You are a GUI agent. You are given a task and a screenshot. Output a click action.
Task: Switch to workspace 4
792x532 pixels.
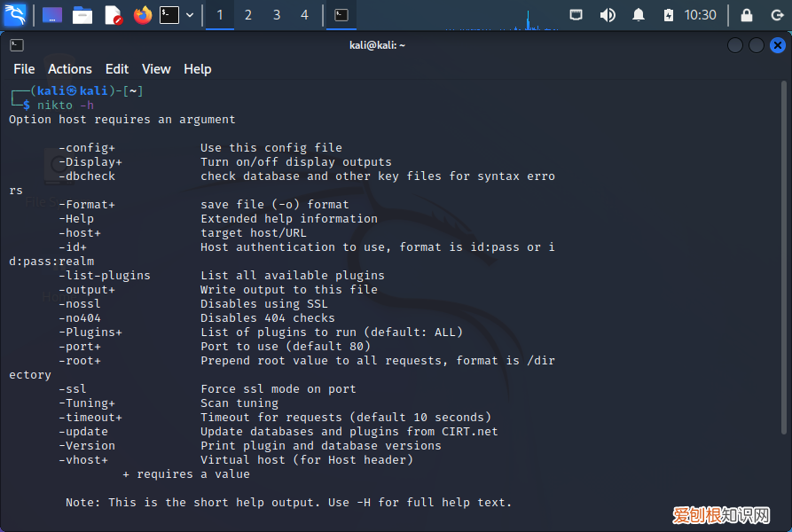pyautogui.click(x=305, y=15)
